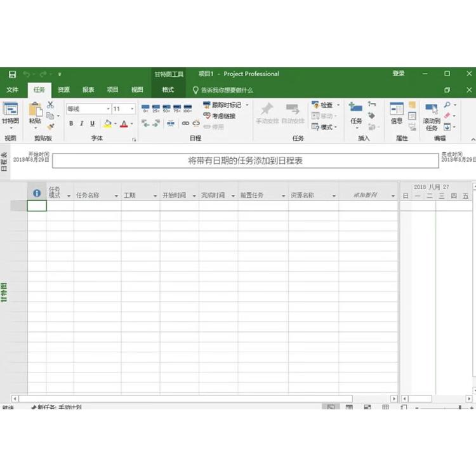Image resolution: width=476 pixels, height=476 pixels.
Task: Switch to the 资源 ribbon tab
Action: 63,90
